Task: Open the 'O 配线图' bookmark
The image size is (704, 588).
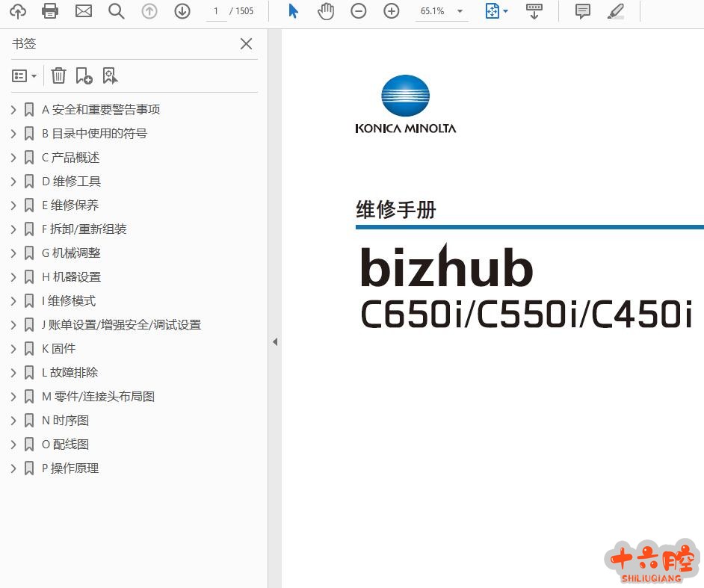Action: click(x=70, y=445)
